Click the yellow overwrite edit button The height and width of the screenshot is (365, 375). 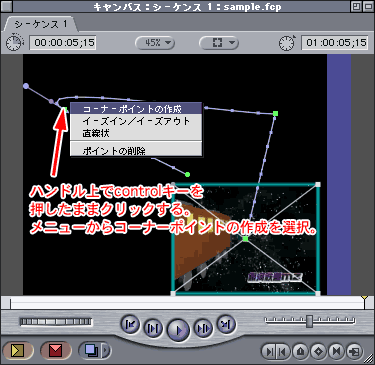(18, 350)
